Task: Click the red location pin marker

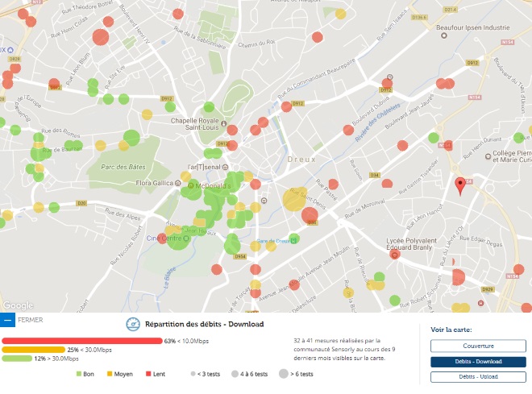Action: (x=460, y=185)
